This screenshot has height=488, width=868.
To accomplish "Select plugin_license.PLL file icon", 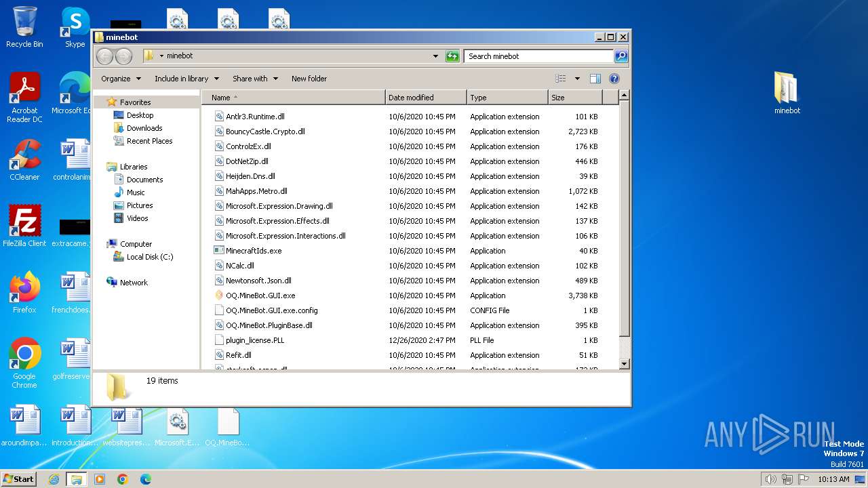I will [219, 340].
